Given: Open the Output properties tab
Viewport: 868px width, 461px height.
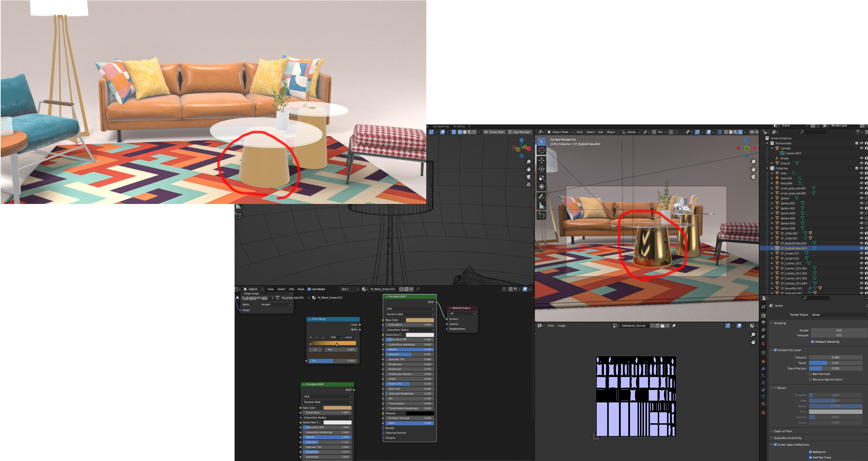Looking at the screenshot, I should 763,323.
